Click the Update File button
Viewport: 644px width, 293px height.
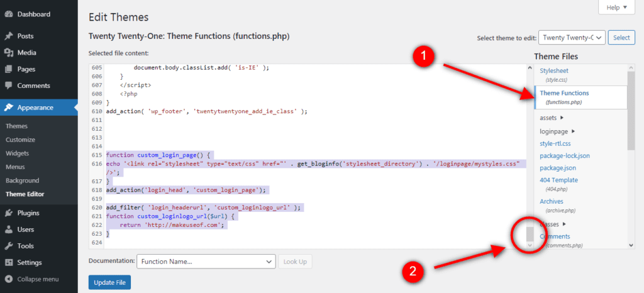pos(109,282)
